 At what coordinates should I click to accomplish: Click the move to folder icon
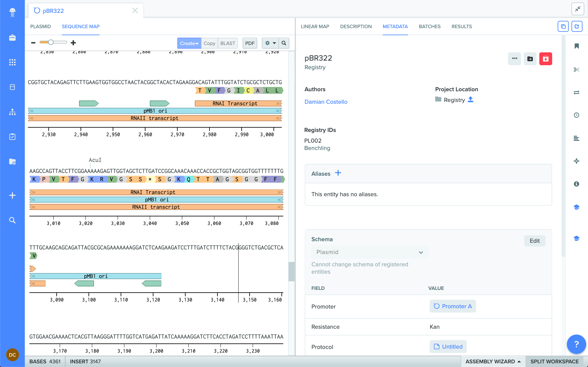point(530,59)
